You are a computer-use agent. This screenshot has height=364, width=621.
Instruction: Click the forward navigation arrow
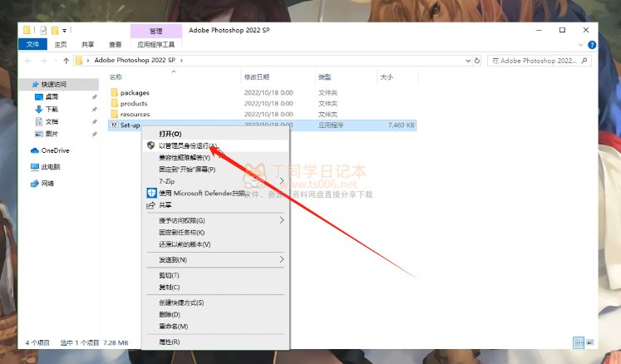43,61
